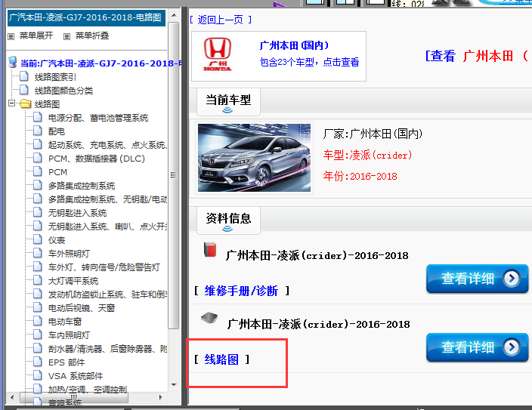This screenshot has width=532, height=410.
Task: Click the 菜单折叠 collapse-menu icon
Action: click(x=66, y=36)
